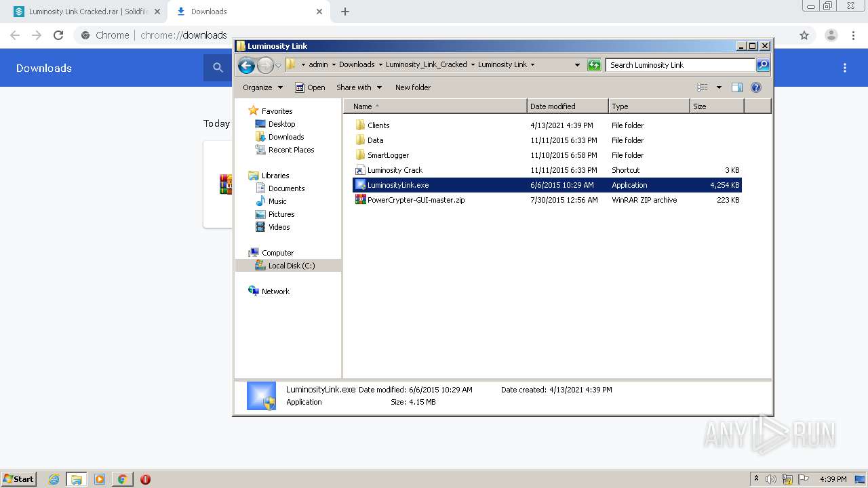Open the Windows Start button
This screenshot has height=488, width=868.
[19, 479]
